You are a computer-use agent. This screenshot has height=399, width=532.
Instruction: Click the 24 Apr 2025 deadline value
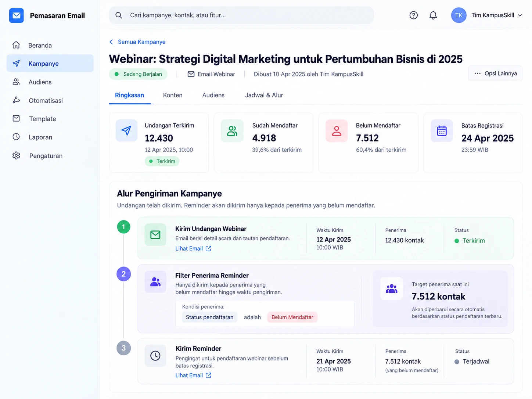488,138
